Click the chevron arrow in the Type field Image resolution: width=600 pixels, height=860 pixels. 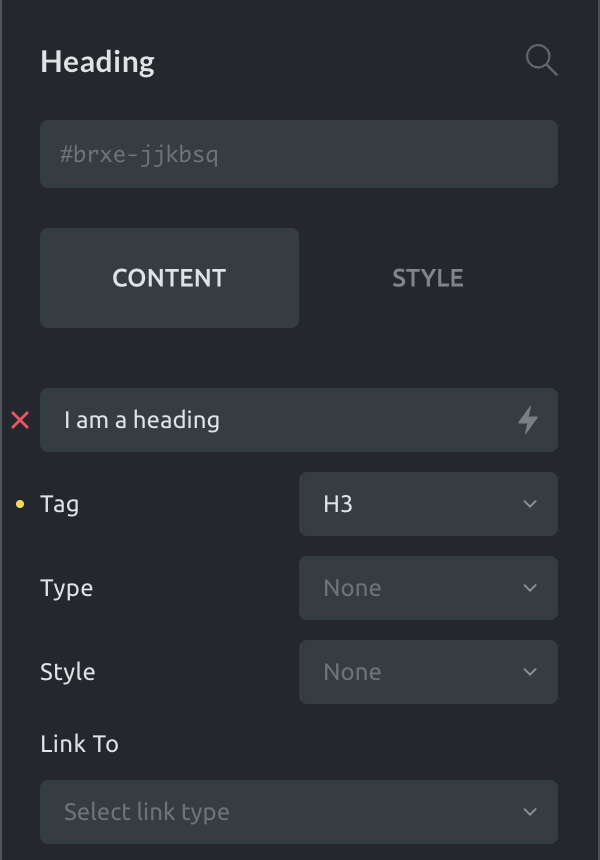(x=530, y=588)
